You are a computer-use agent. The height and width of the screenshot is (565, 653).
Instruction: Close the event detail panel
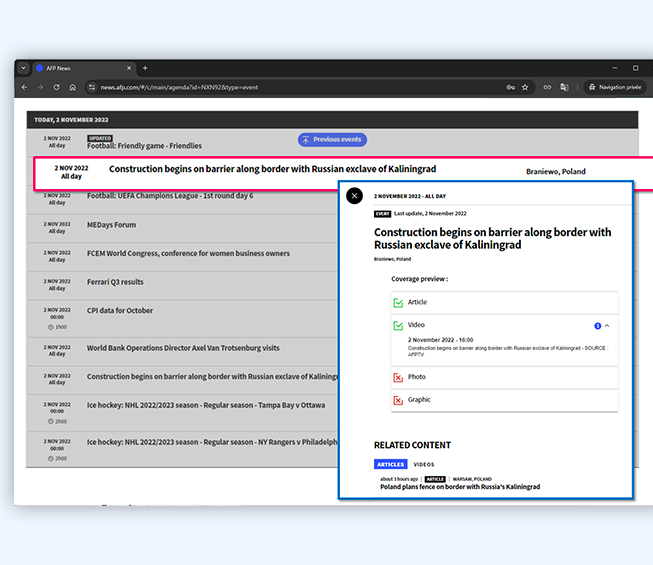(354, 196)
